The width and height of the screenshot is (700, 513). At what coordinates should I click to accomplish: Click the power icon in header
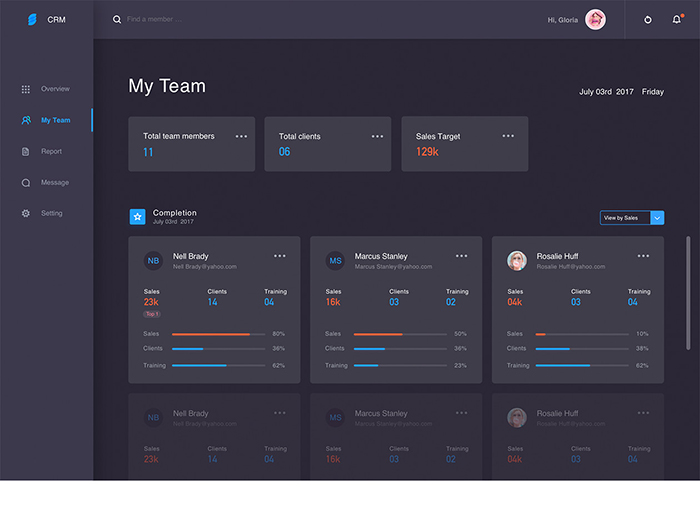(647, 20)
